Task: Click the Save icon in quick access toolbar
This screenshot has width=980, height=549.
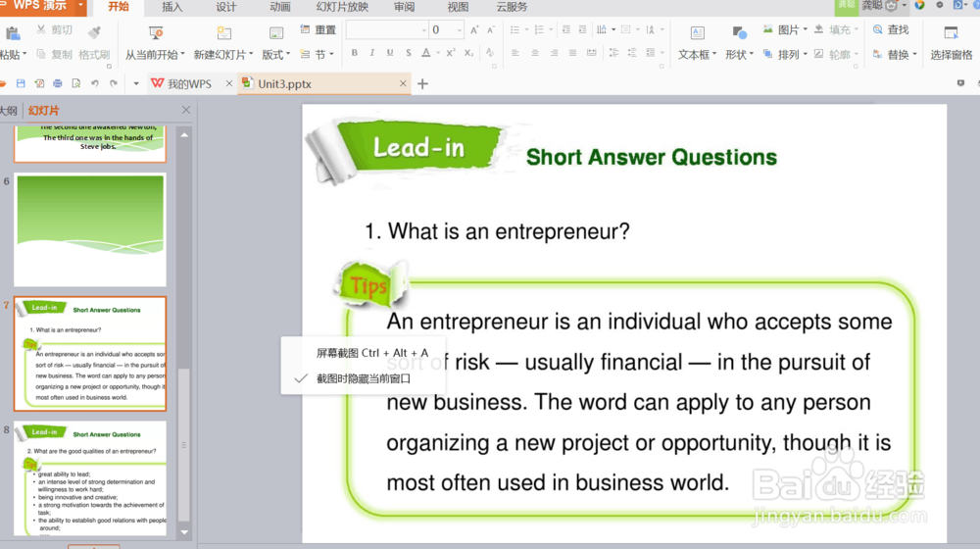Action: tap(21, 83)
